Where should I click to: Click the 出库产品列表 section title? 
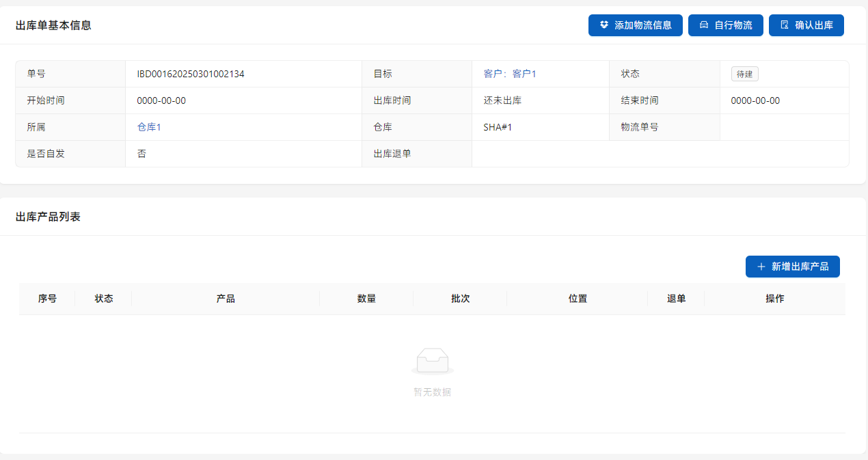[48, 217]
